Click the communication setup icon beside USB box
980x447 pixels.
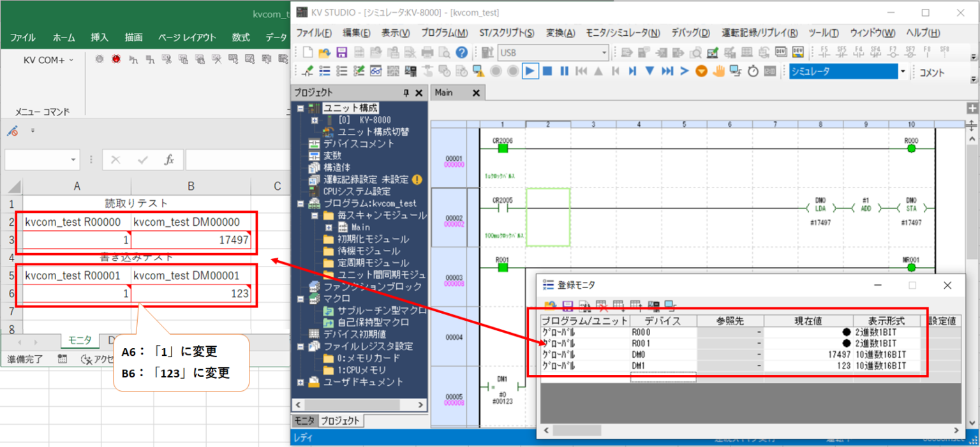pos(487,52)
